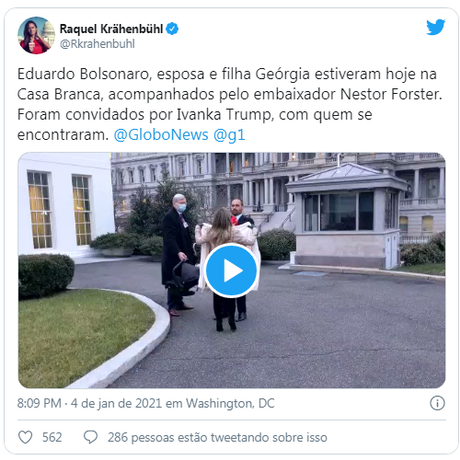Click the author name Raquel Krähenbühl
Viewport: 460px width, 460px height.
(111, 29)
